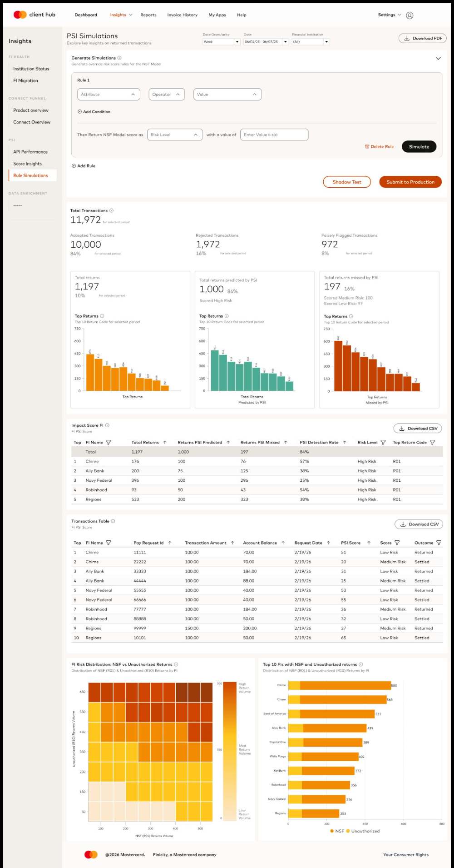
Task: Filter transactions by Outcome
Action: 439,543
